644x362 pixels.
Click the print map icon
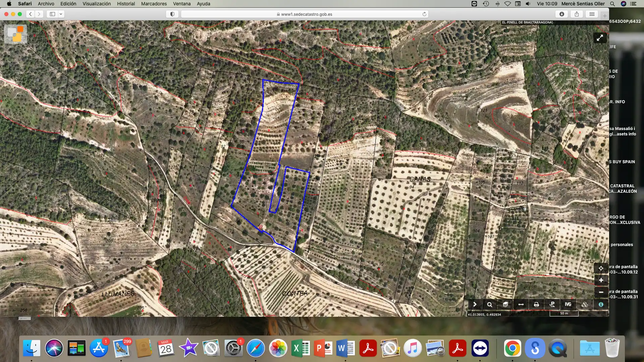[x=536, y=304]
